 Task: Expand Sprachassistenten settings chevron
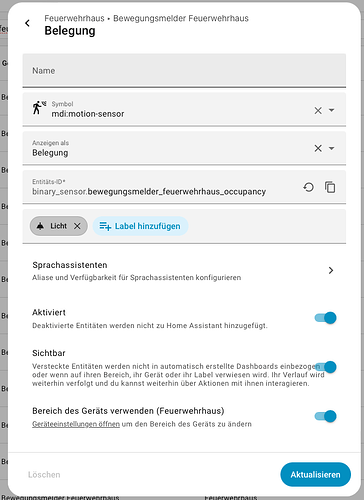(x=331, y=270)
